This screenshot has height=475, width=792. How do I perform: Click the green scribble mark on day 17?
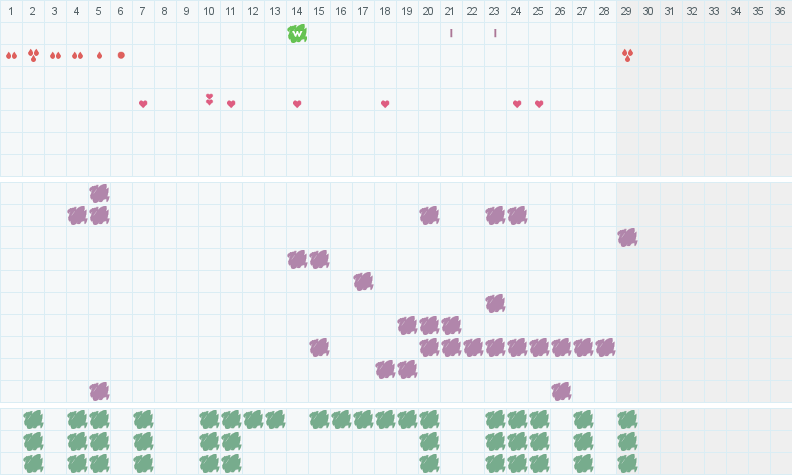363,419
